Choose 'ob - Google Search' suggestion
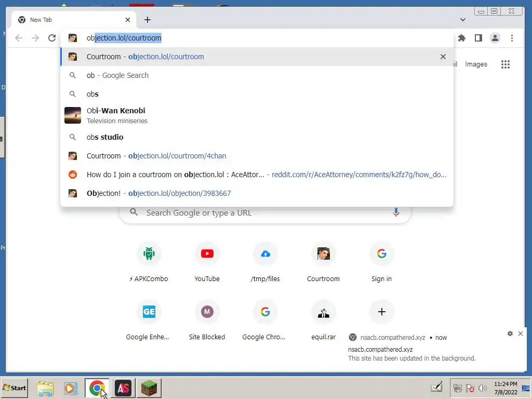This screenshot has height=399, width=532. coord(257,75)
